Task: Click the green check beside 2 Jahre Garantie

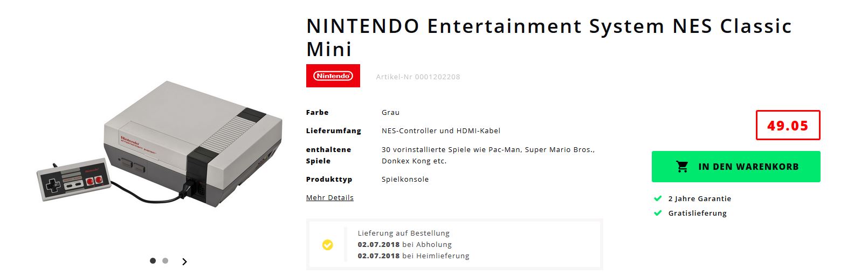Action: coord(658,198)
